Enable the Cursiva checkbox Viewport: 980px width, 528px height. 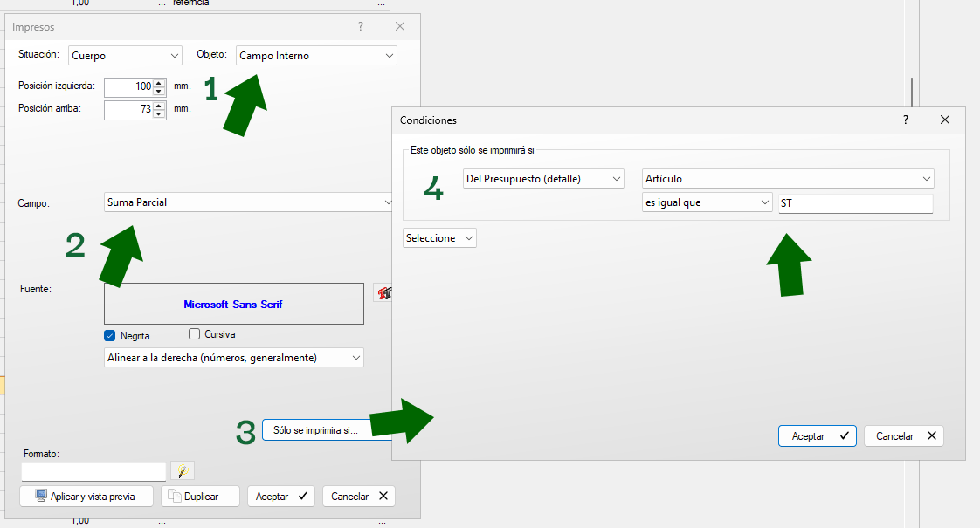point(195,334)
